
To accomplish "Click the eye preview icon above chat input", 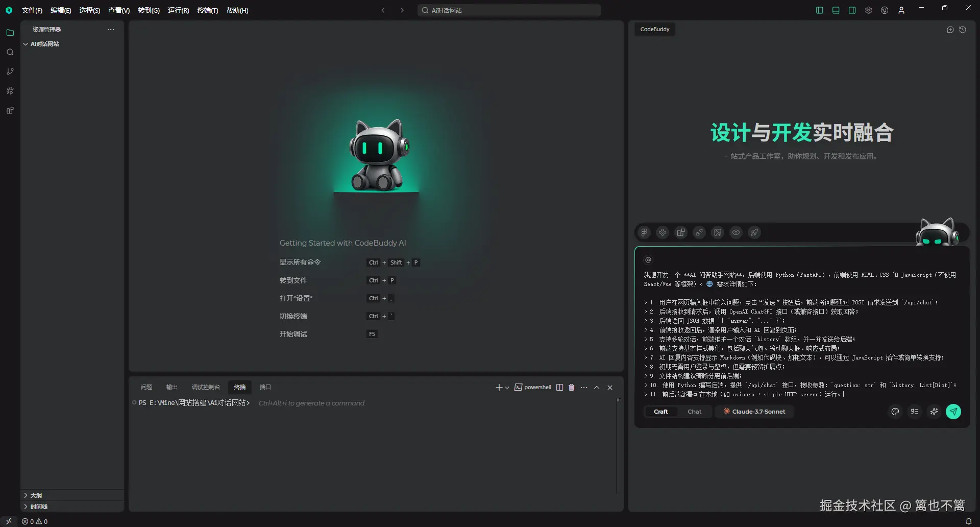I will pos(736,233).
